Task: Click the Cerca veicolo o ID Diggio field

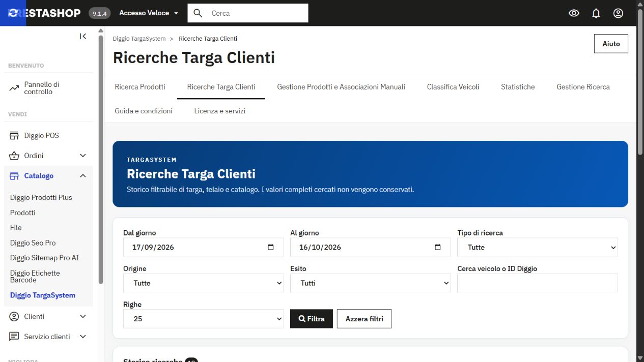Action: (x=538, y=283)
